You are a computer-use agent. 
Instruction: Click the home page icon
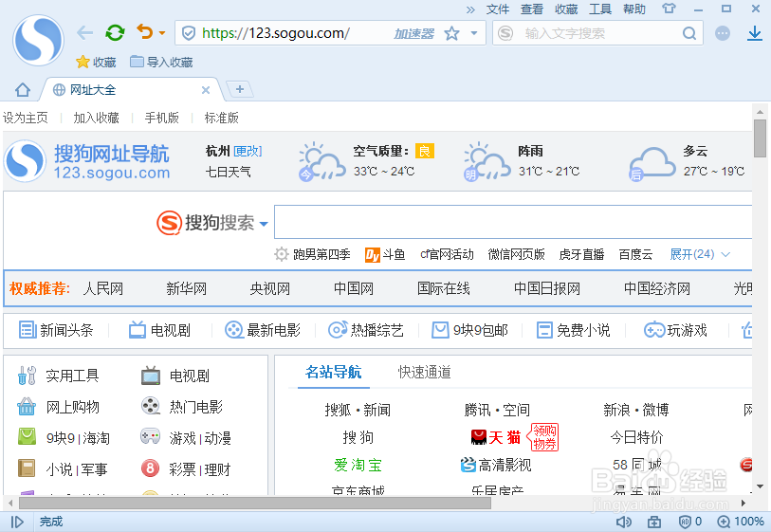[23, 90]
